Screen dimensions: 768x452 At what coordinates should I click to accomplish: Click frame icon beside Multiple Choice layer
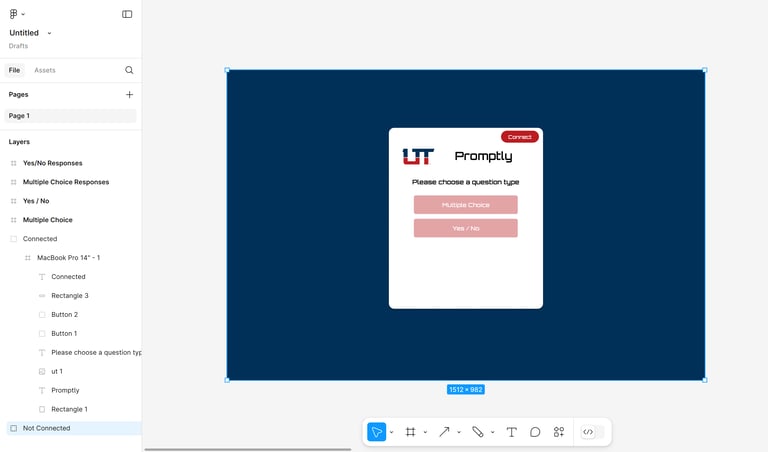[x=14, y=220]
